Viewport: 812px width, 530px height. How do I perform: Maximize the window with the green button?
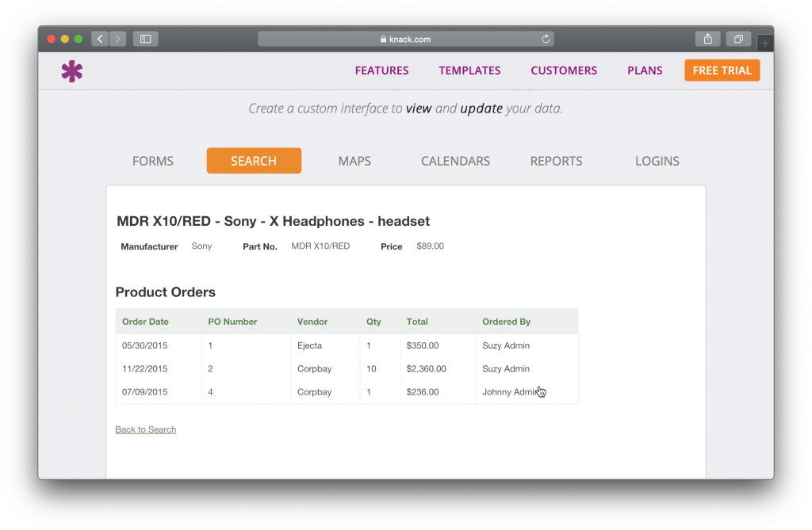click(x=79, y=39)
